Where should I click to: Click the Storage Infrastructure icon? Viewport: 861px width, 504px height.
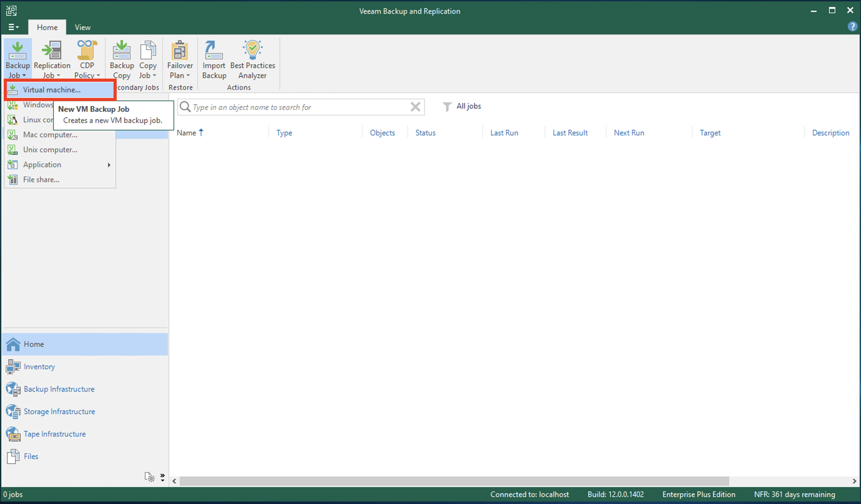coord(13,411)
